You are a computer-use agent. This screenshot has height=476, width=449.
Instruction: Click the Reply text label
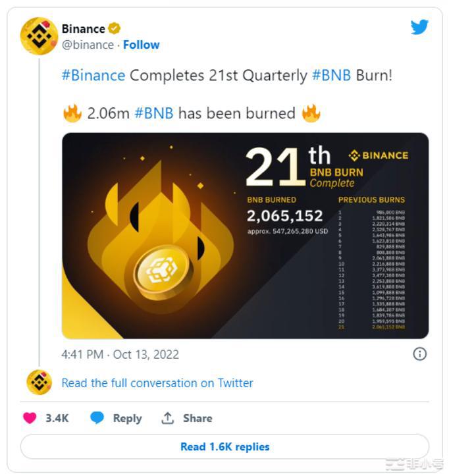(127, 418)
